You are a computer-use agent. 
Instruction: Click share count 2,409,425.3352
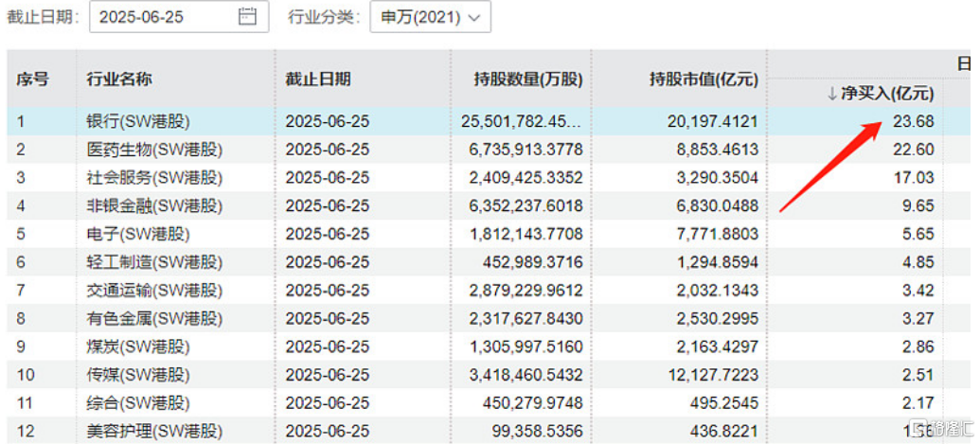tap(526, 178)
